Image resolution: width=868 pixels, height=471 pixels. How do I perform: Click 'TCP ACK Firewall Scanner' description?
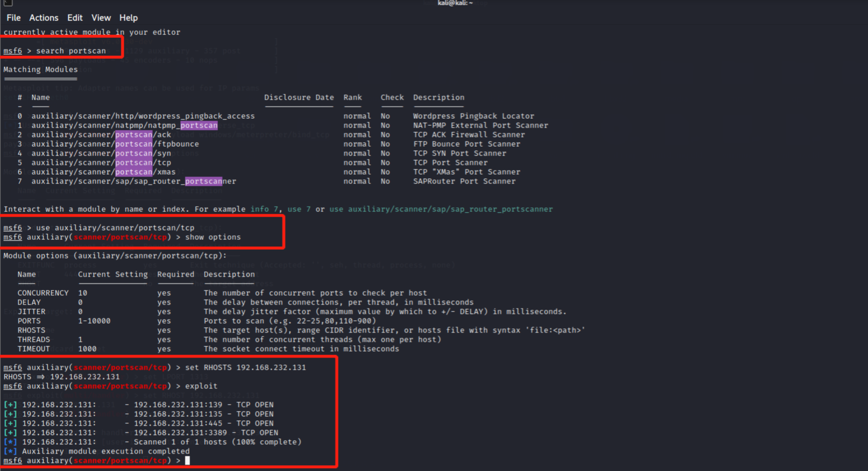point(469,134)
